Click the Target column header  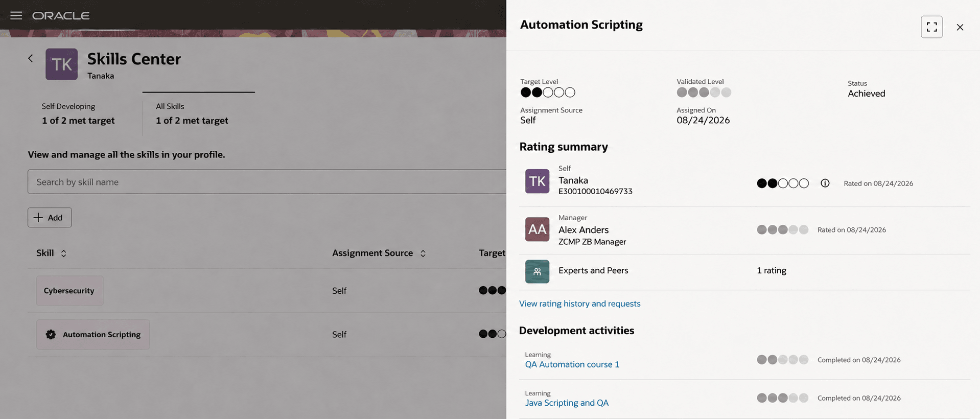point(492,253)
